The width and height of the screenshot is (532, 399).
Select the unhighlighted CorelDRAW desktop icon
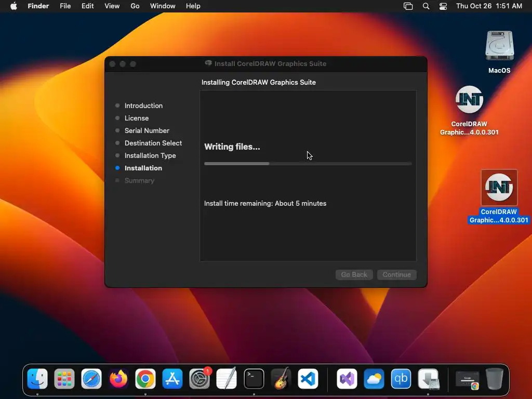[x=469, y=110]
